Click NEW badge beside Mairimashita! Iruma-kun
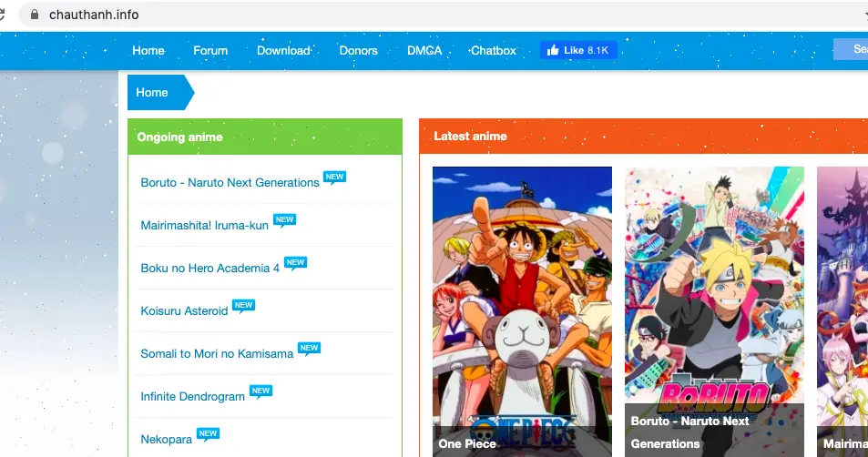 click(x=284, y=220)
